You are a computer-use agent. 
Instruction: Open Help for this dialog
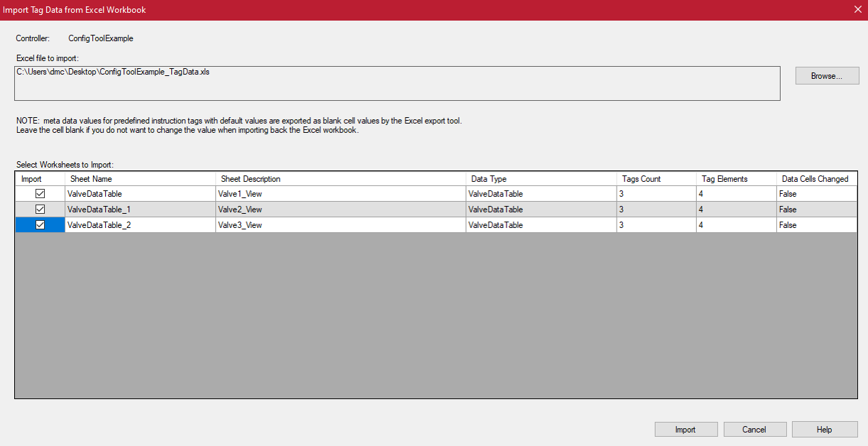[823, 430]
